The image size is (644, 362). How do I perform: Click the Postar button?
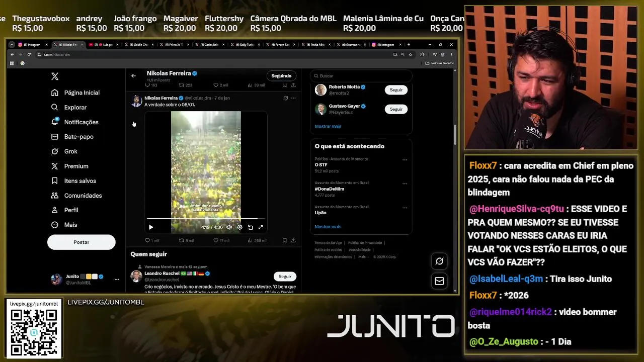81,242
